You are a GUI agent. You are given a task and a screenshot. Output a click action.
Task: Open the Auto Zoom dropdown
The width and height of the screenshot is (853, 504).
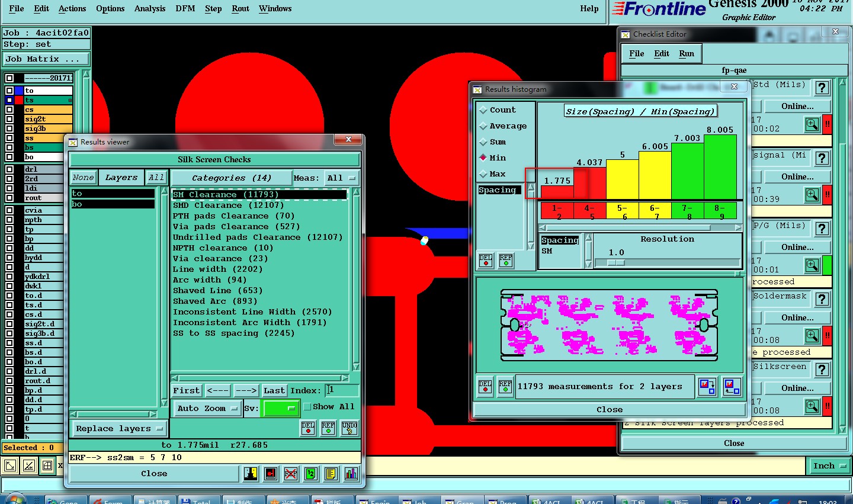(207, 409)
